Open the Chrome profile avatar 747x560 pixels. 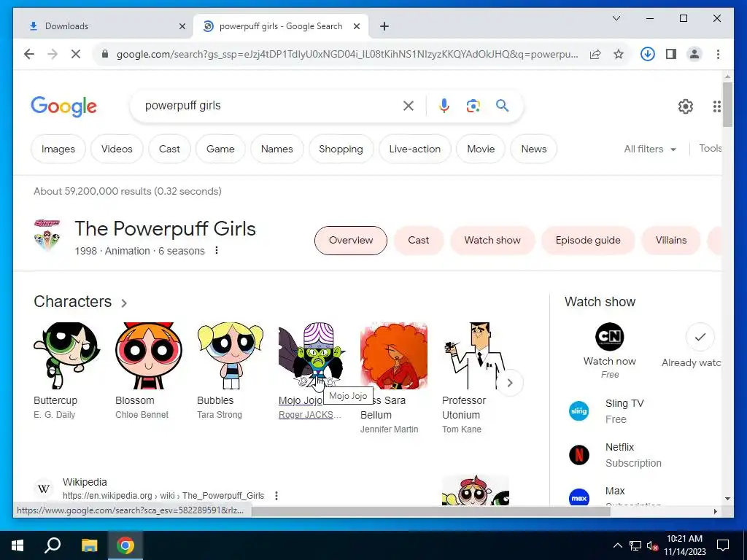coord(694,54)
